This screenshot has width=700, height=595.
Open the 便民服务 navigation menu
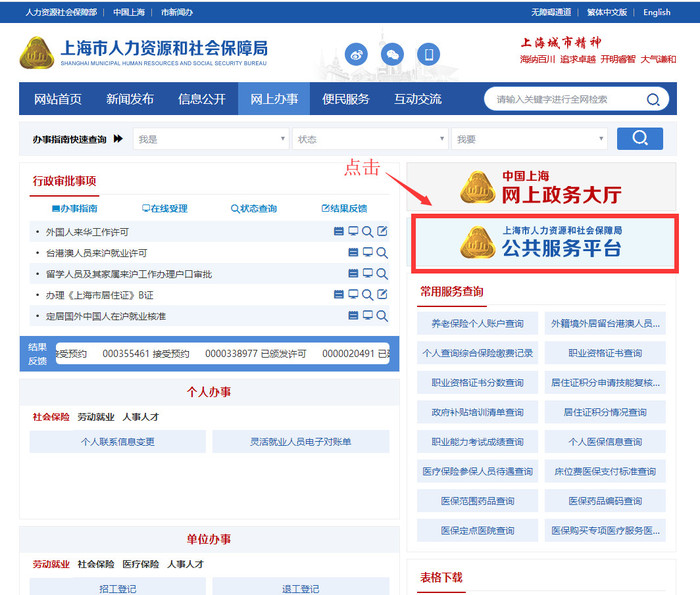(x=345, y=99)
